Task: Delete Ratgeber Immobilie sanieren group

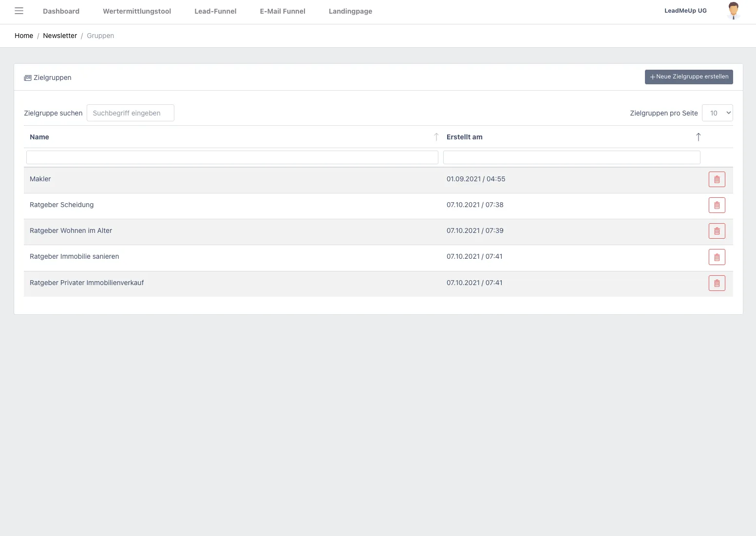Action: (x=717, y=257)
